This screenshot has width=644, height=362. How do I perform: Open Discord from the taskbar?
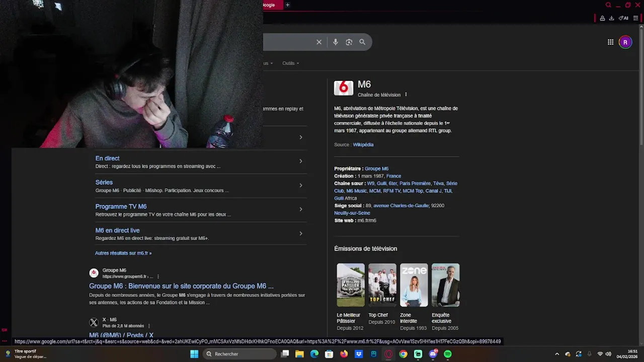tap(433, 354)
